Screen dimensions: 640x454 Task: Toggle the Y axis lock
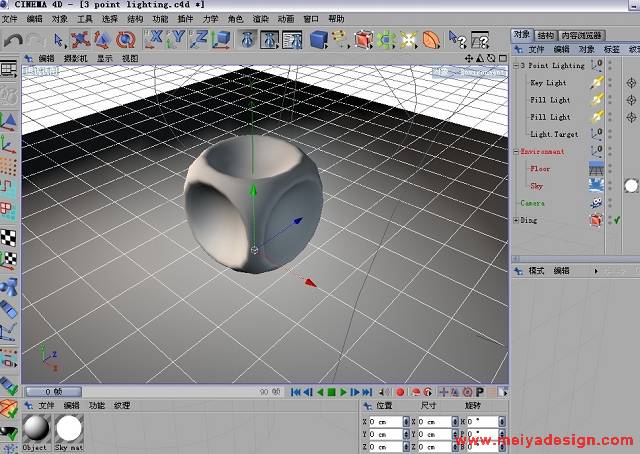(x=176, y=40)
